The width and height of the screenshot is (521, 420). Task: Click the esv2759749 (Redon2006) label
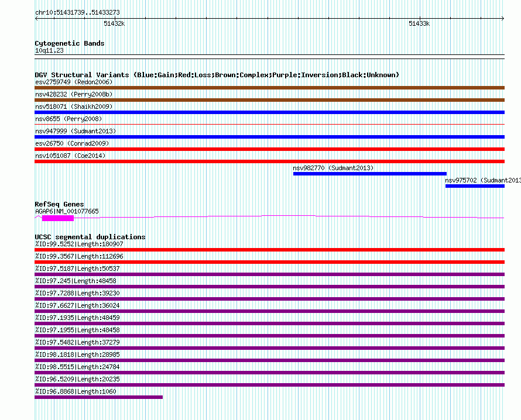click(x=74, y=82)
